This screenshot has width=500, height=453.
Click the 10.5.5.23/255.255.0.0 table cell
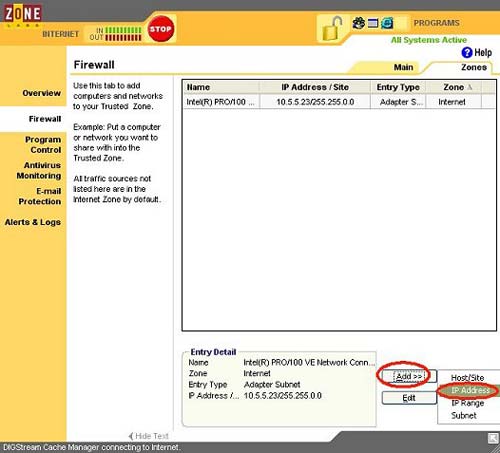coord(315,102)
